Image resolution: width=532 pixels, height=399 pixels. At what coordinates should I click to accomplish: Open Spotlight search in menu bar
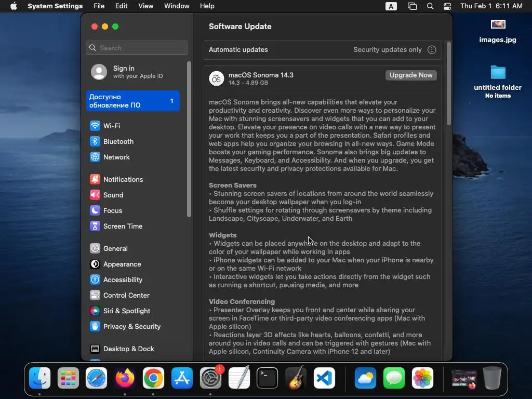(x=430, y=6)
